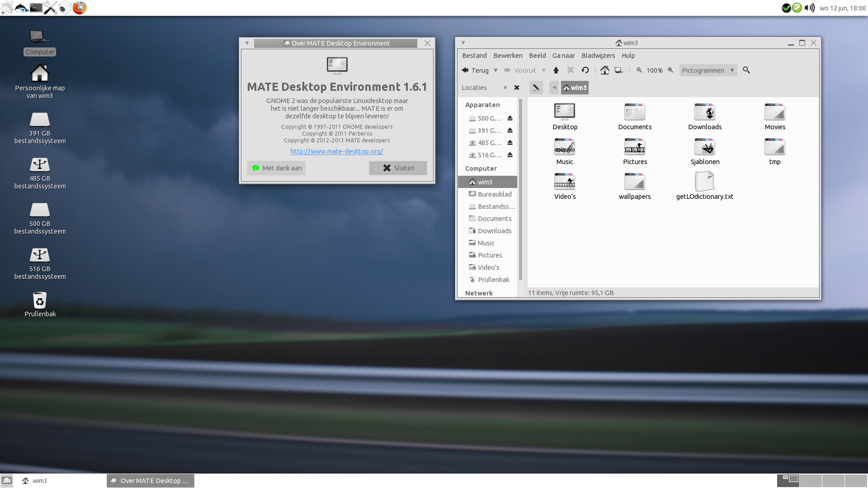868x488 pixels.
Task: Open the Bewerken menu
Action: pyautogui.click(x=508, y=56)
